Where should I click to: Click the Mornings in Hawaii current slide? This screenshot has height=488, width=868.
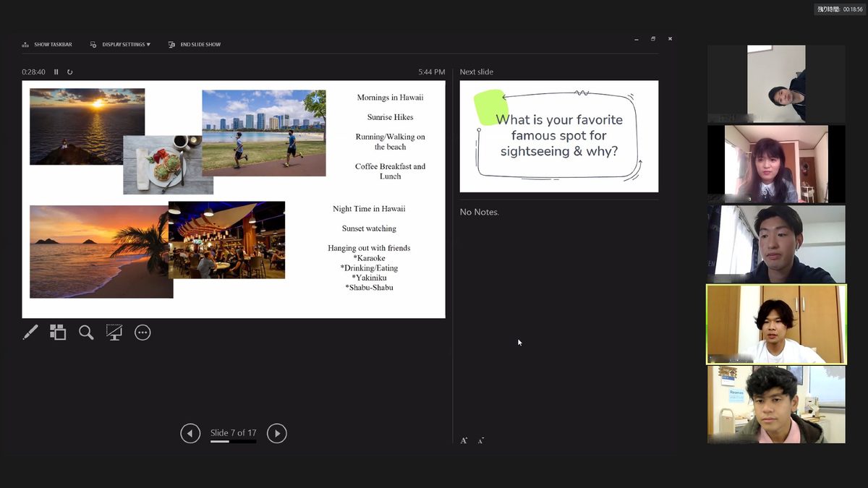point(234,199)
